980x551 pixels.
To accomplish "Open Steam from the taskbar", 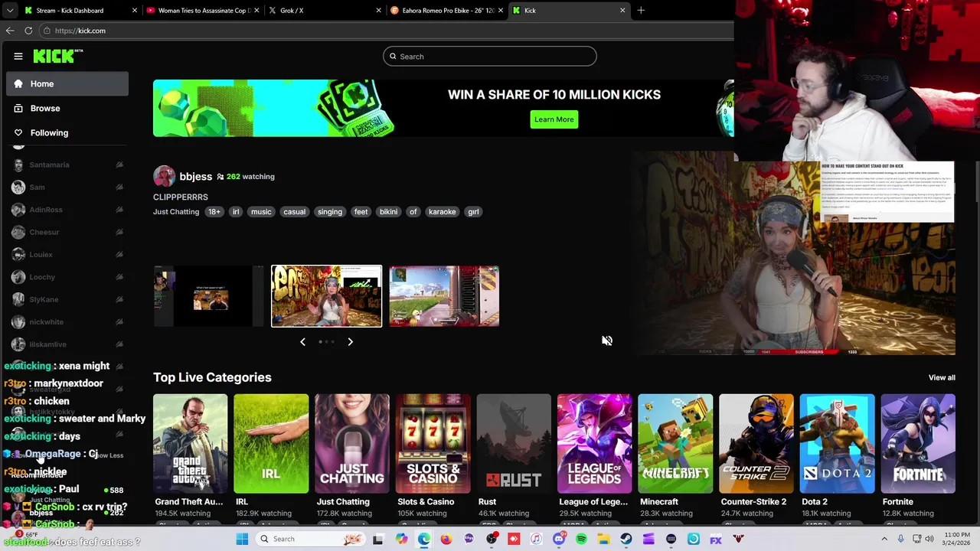I will click(626, 539).
